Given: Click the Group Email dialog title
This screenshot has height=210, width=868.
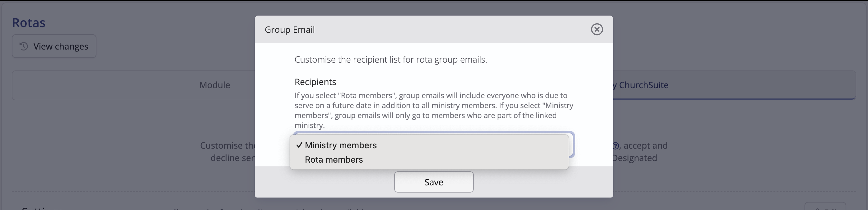Looking at the screenshot, I should coord(290,29).
